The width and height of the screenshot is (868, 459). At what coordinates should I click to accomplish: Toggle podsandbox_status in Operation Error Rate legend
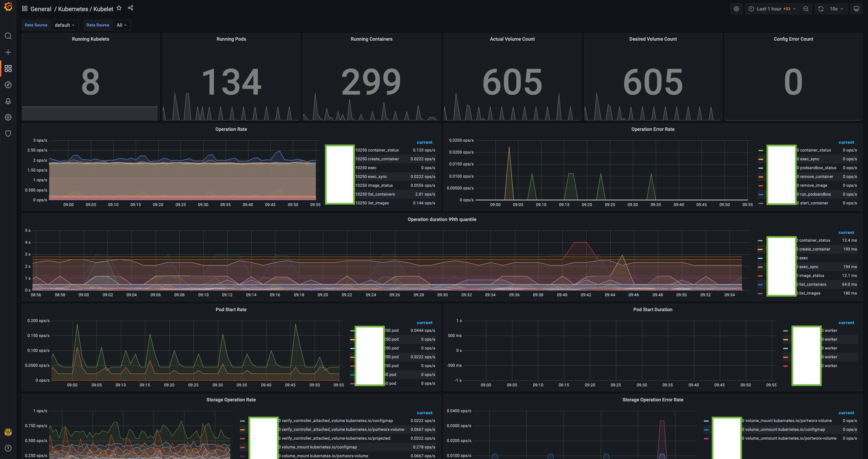pyautogui.click(x=816, y=168)
